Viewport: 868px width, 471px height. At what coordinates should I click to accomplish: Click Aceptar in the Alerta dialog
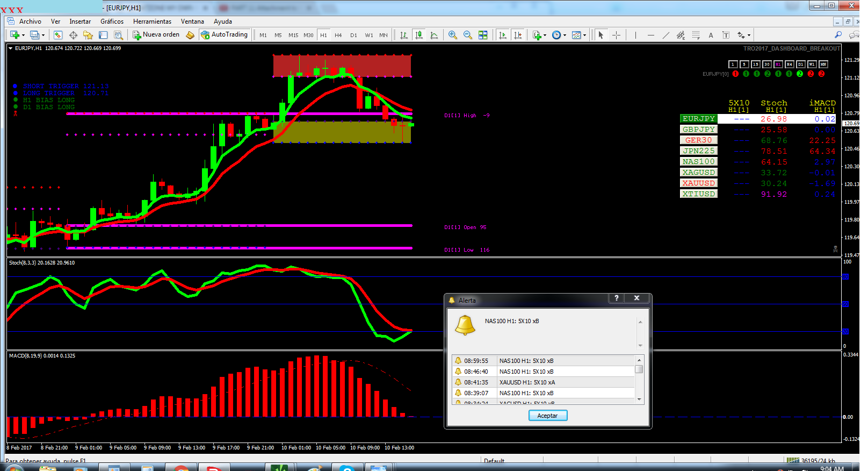click(x=548, y=416)
